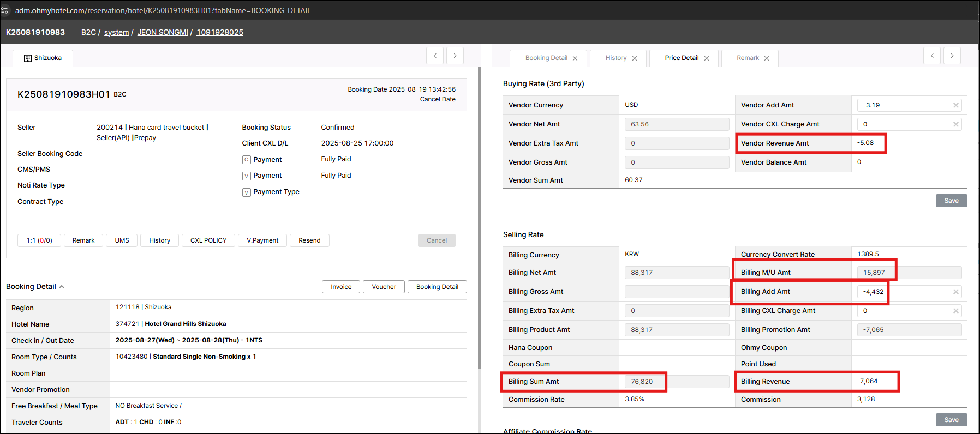Clear the Billing Add Amt value
980x434 pixels.
coord(955,292)
